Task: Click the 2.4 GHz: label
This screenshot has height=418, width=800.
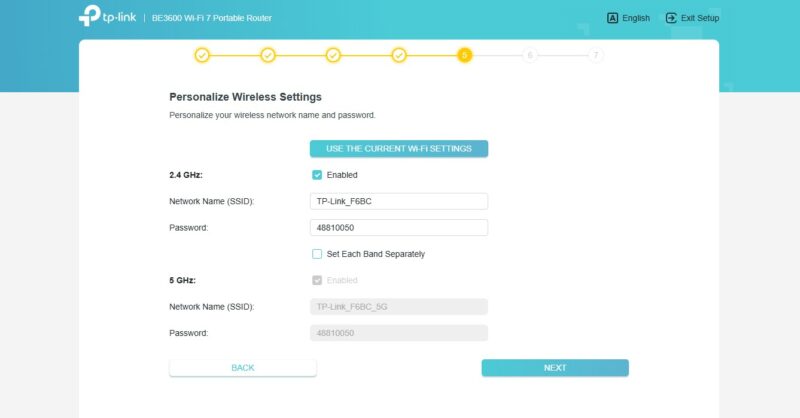Action: 186,175
